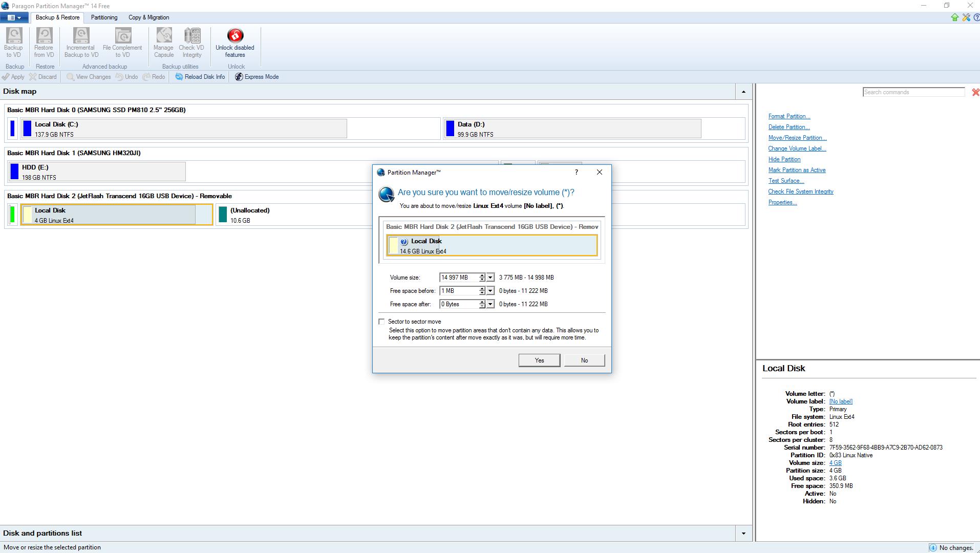Click Redo toolbar item
This screenshot has width=980, height=553.
click(x=154, y=77)
